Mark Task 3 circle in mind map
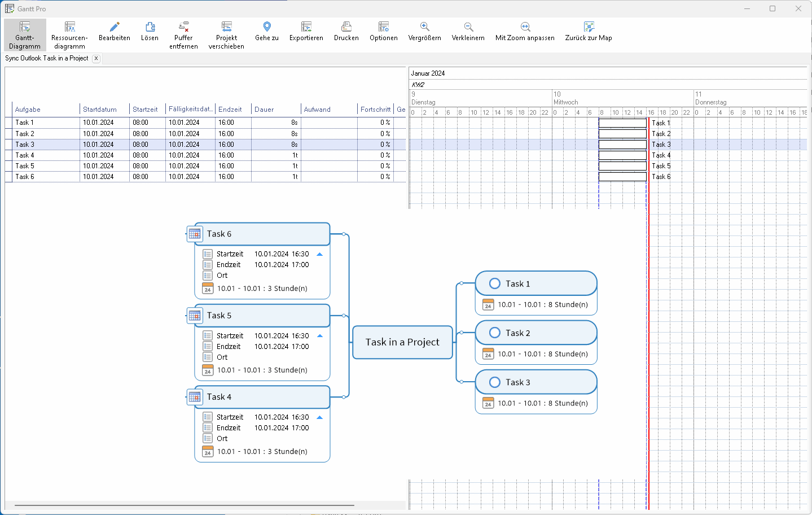 click(x=495, y=382)
